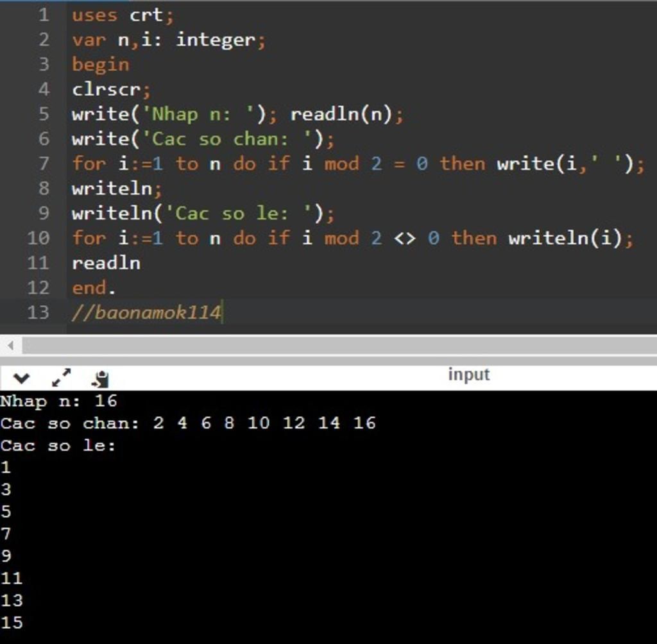Click the '<>' operator on line 10
The width and height of the screenshot is (657, 644).
click(405, 239)
